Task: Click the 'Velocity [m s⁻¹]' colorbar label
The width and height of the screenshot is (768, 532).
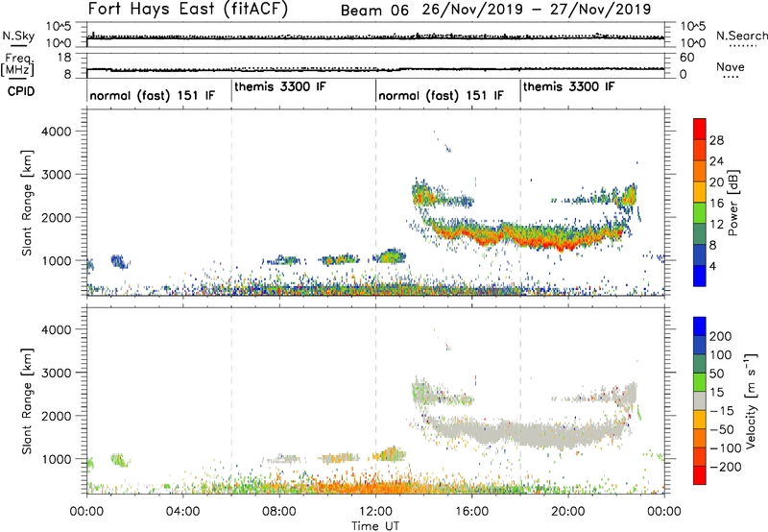Action: click(751, 400)
